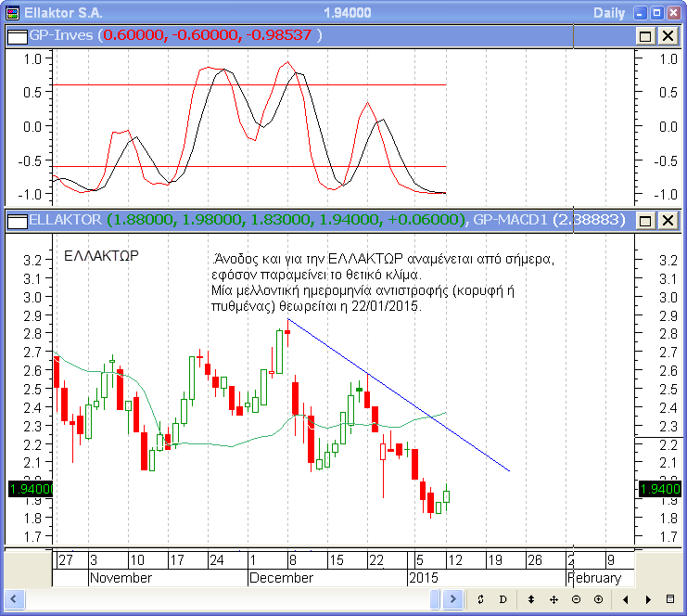687x616 pixels.
Task: Select the Greek commentary text block on chart
Action: pyautogui.click(x=383, y=282)
